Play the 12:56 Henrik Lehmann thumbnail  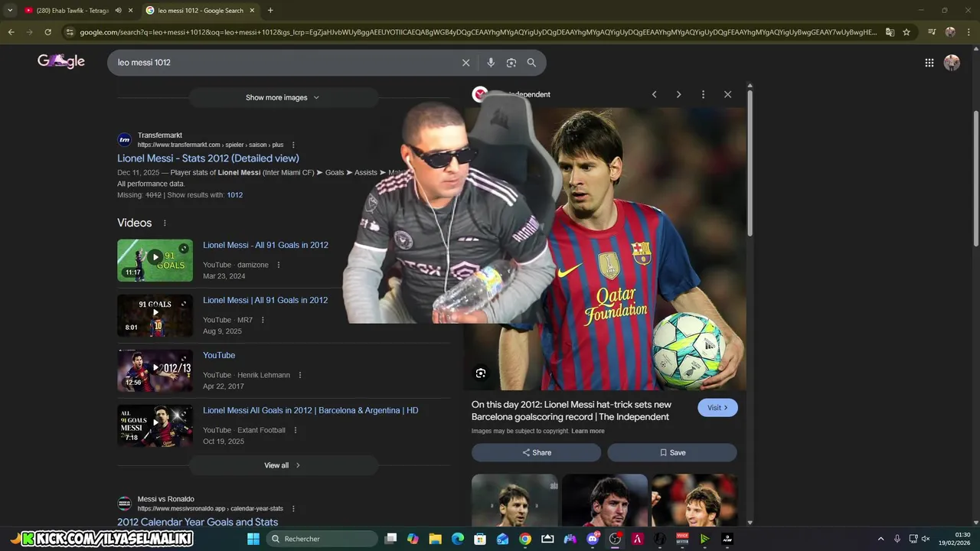(155, 370)
